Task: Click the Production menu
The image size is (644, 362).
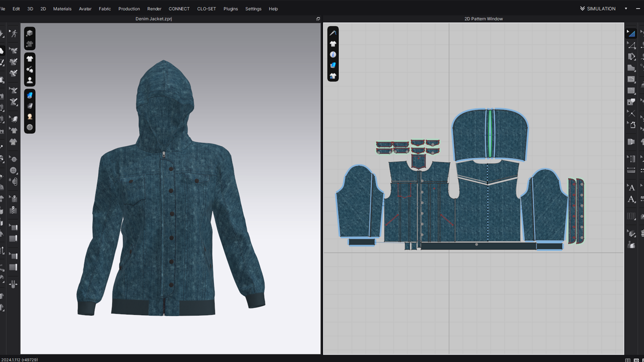Action: coord(129,9)
